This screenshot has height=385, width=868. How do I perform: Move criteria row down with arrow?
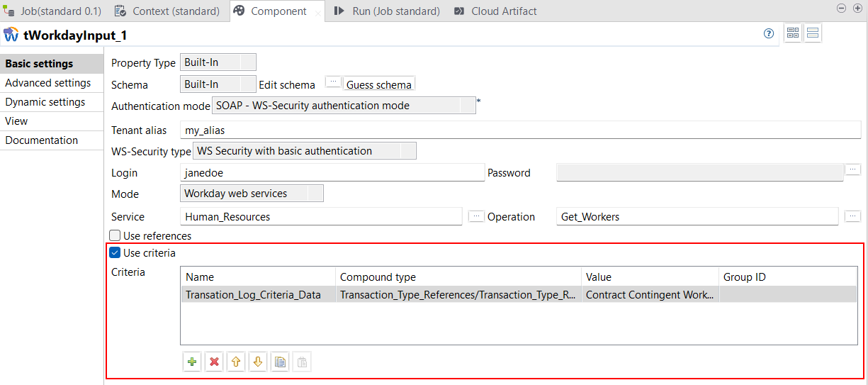click(x=258, y=362)
